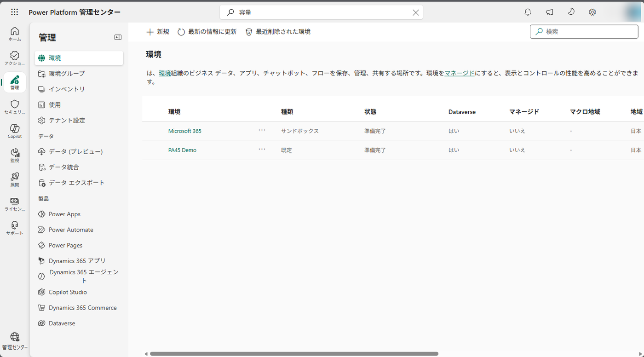644x357 pixels.
Task: Click the Power Platform 管理センター title
Action: pyautogui.click(x=75, y=12)
